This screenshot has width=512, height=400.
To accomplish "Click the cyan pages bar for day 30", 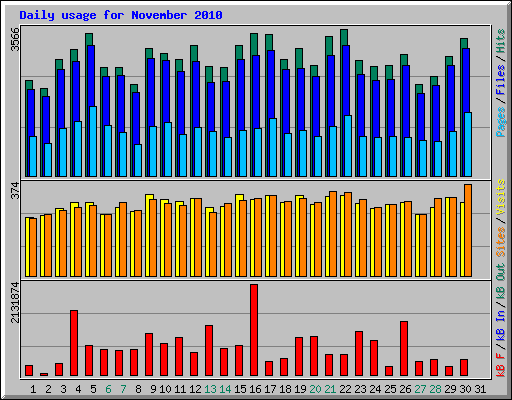I will 468,144.
